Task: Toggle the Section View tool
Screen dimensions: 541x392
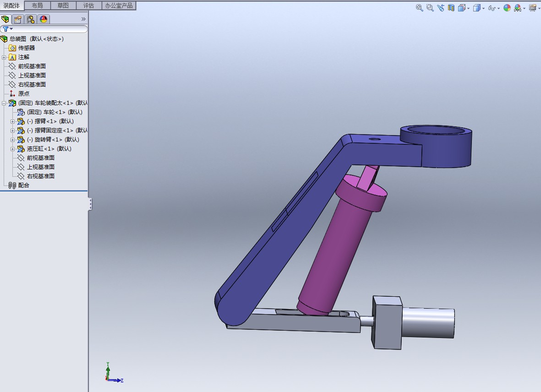Action: click(x=451, y=8)
